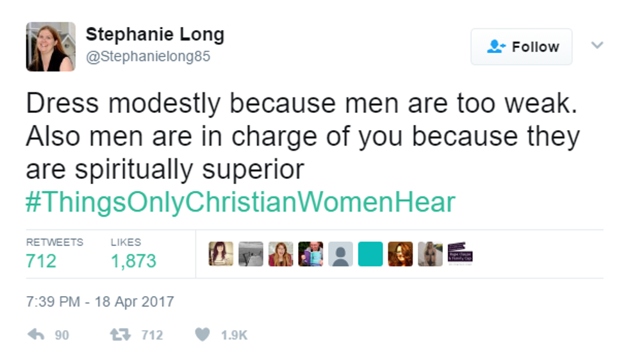Click the 1.9K count beside the heart

[234, 335]
